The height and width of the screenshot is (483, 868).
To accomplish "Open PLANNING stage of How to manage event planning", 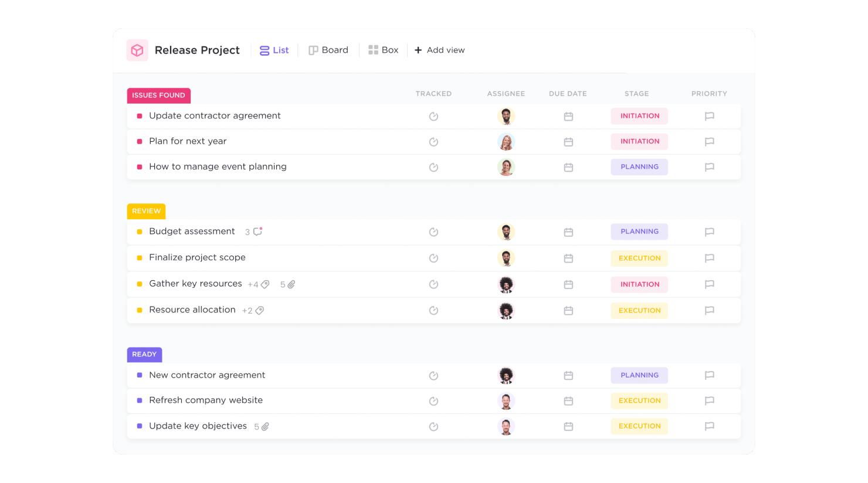I will click(639, 167).
